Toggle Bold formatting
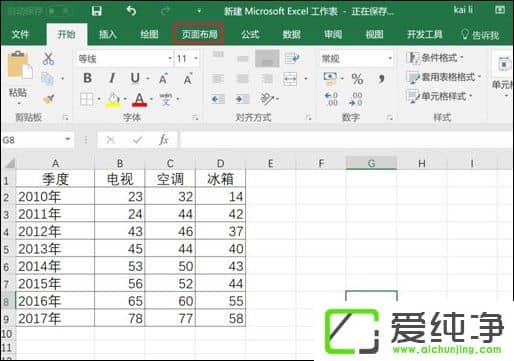The width and height of the screenshot is (514, 361). 87,78
